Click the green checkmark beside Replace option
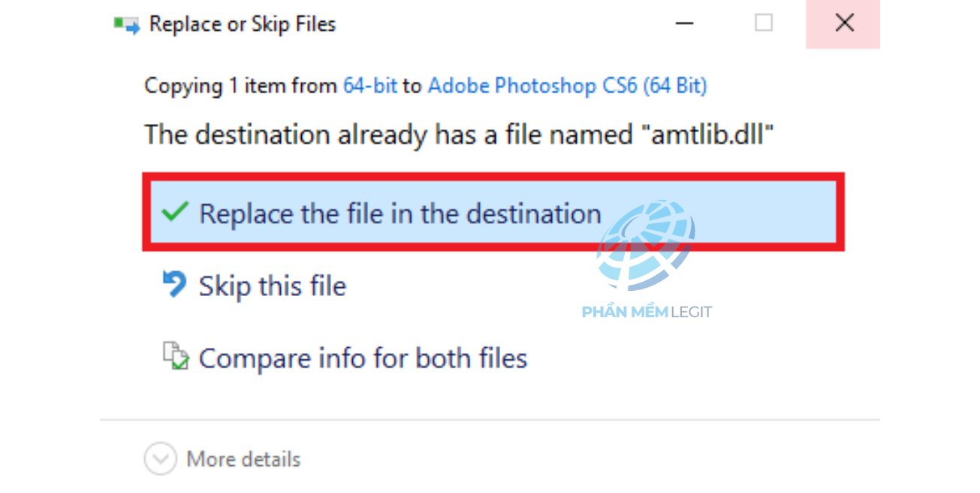 point(174,213)
